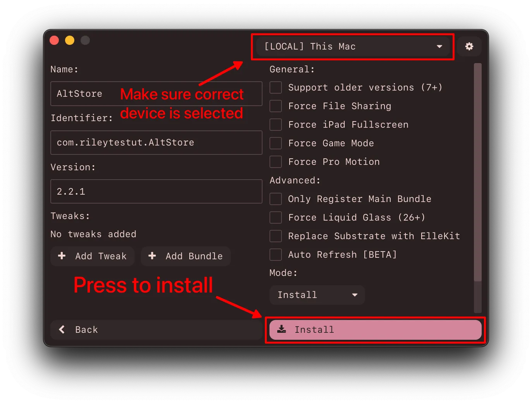Enable Force File Sharing

275,106
